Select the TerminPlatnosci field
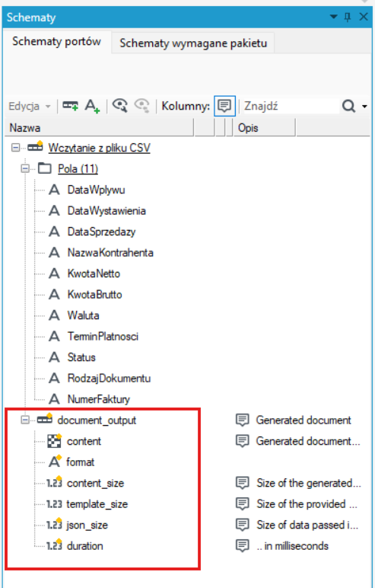 (103, 337)
